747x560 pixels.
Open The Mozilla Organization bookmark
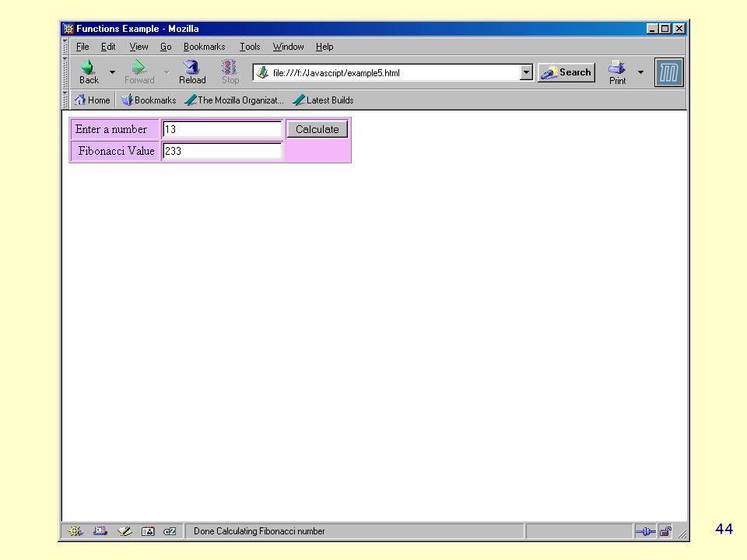click(234, 100)
